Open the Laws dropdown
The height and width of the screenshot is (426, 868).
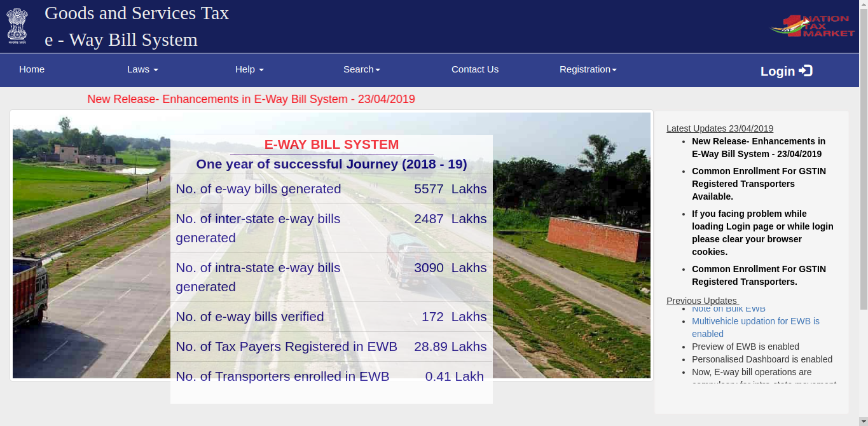point(142,69)
